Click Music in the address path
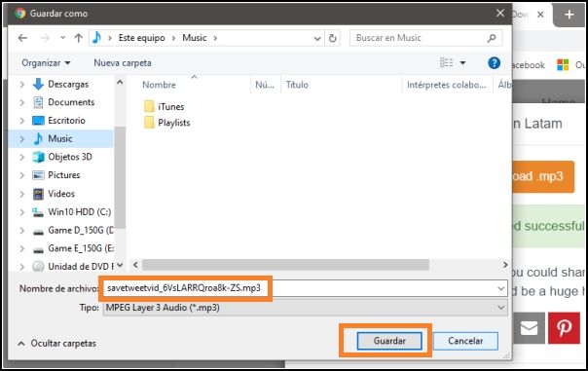Viewport: 588px width, 371px height. pos(195,38)
